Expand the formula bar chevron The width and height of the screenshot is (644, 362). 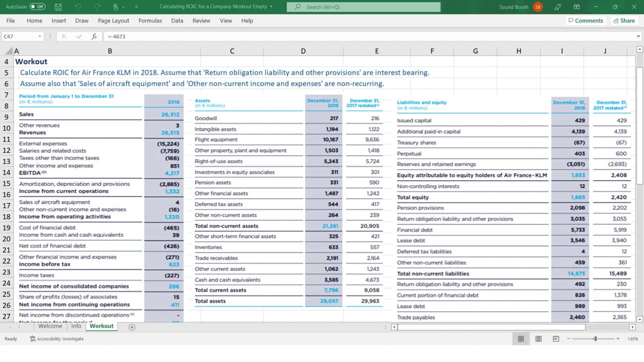[x=638, y=36]
